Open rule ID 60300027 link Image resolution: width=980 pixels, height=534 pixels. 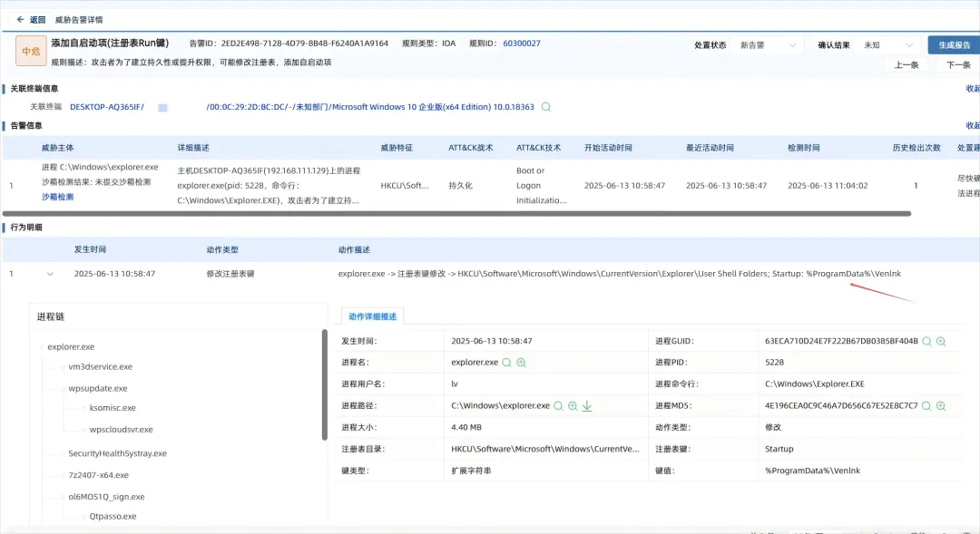pyautogui.click(x=521, y=44)
